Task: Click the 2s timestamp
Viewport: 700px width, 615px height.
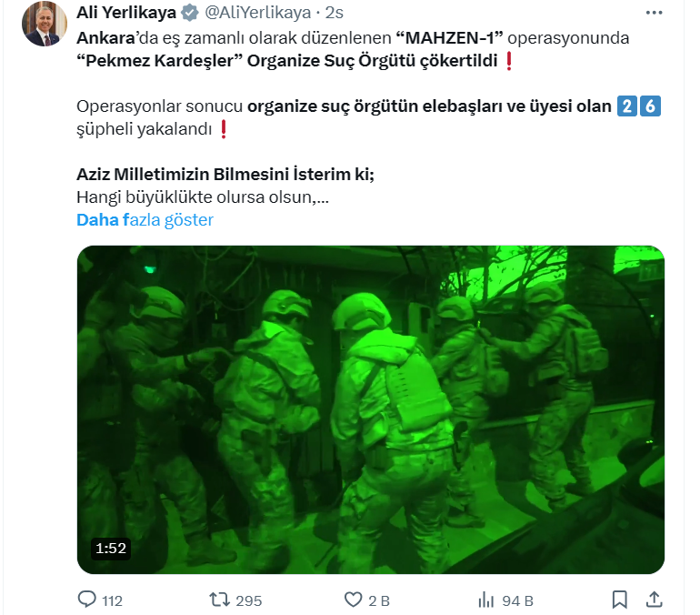Action: point(334,13)
